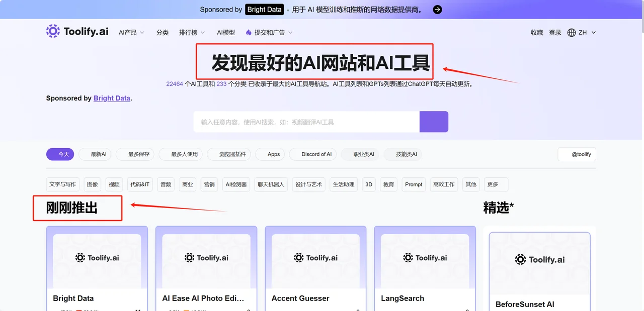The width and height of the screenshot is (644, 311).
Task: Focus the AI search input field
Action: pos(306,122)
